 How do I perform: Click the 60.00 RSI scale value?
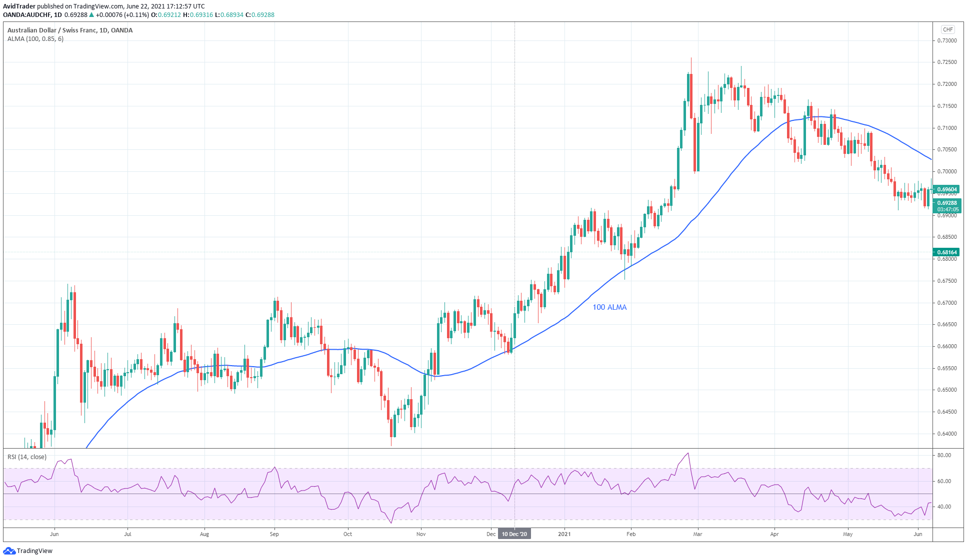click(x=944, y=481)
